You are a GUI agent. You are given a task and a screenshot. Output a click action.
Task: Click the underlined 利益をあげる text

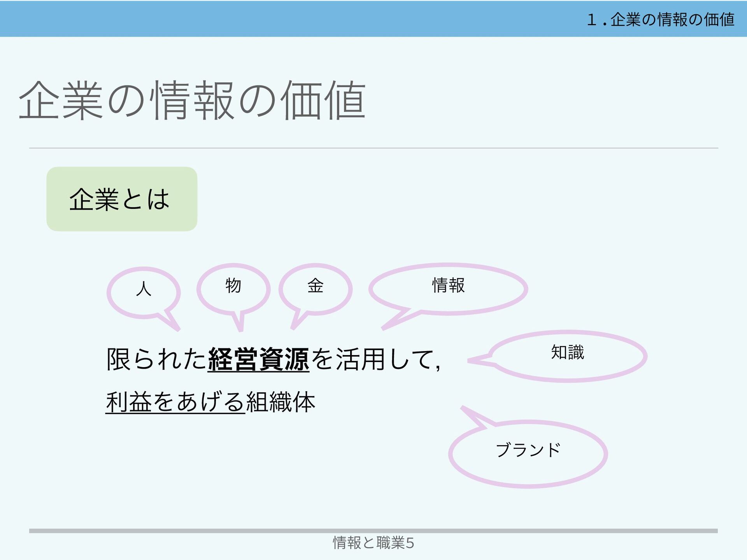[175, 402]
